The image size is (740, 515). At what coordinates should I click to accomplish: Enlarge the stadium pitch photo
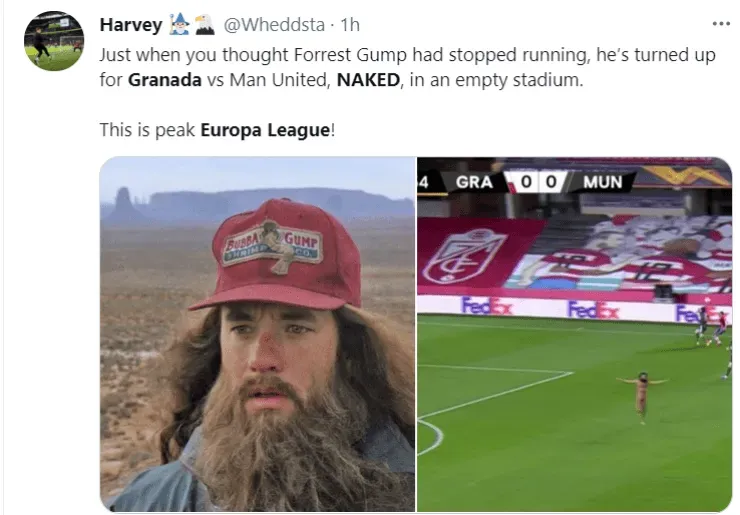coord(574,334)
